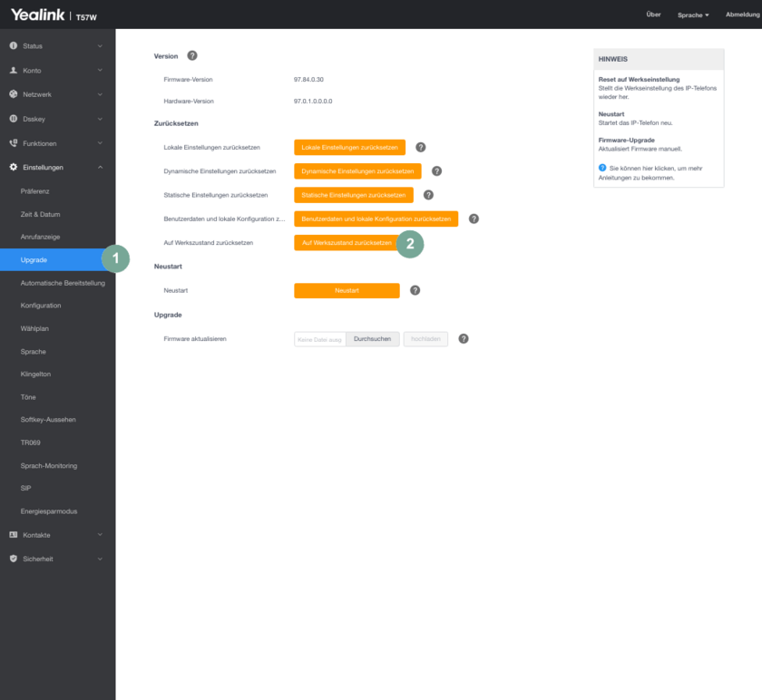Click the Einstellungen gear icon
The width and height of the screenshot is (762, 700).
point(13,167)
